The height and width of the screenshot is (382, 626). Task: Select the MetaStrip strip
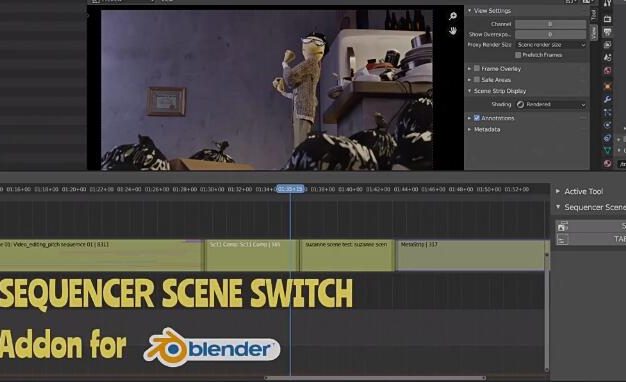[471, 255]
